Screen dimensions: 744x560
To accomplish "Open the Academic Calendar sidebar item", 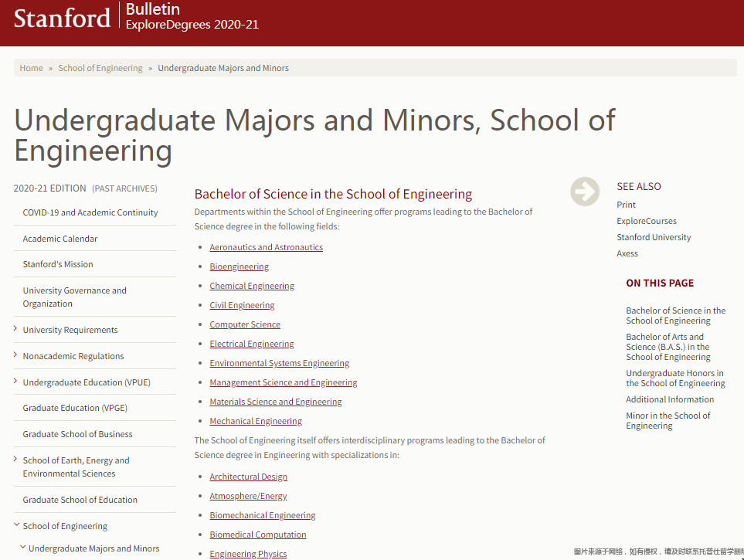I will point(59,239).
